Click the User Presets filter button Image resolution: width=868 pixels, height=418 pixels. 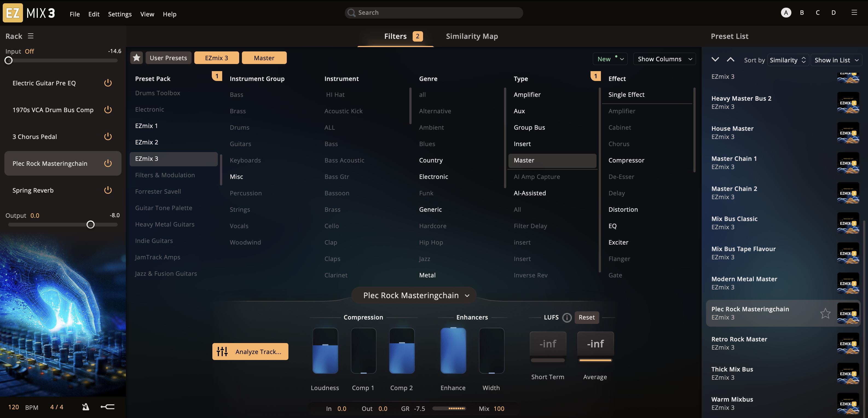(x=168, y=58)
